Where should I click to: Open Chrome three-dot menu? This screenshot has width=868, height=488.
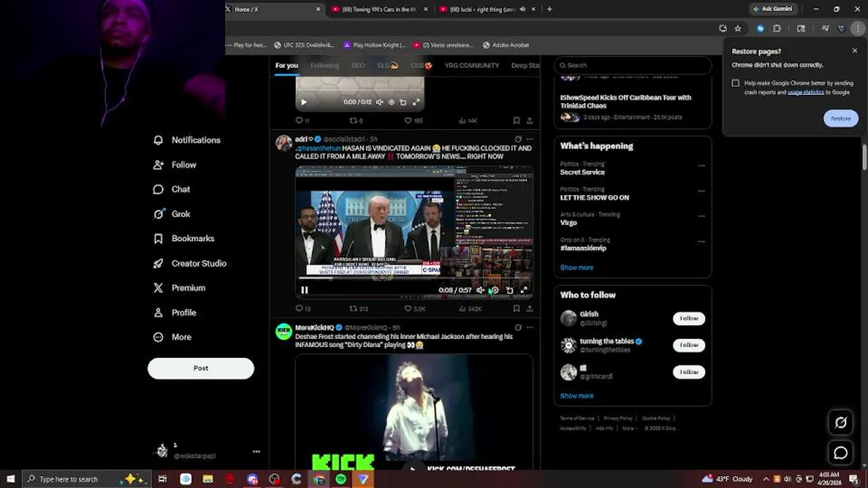coord(858,28)
